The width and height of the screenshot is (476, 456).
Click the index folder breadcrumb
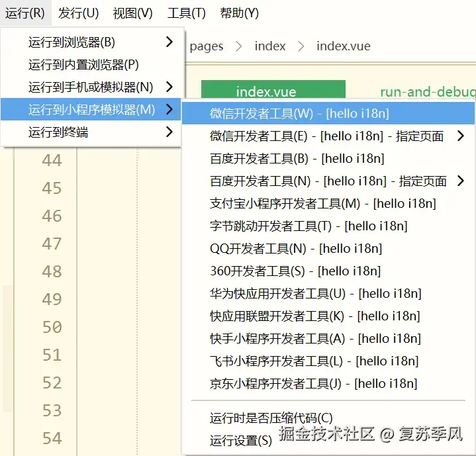coord(270,46)
